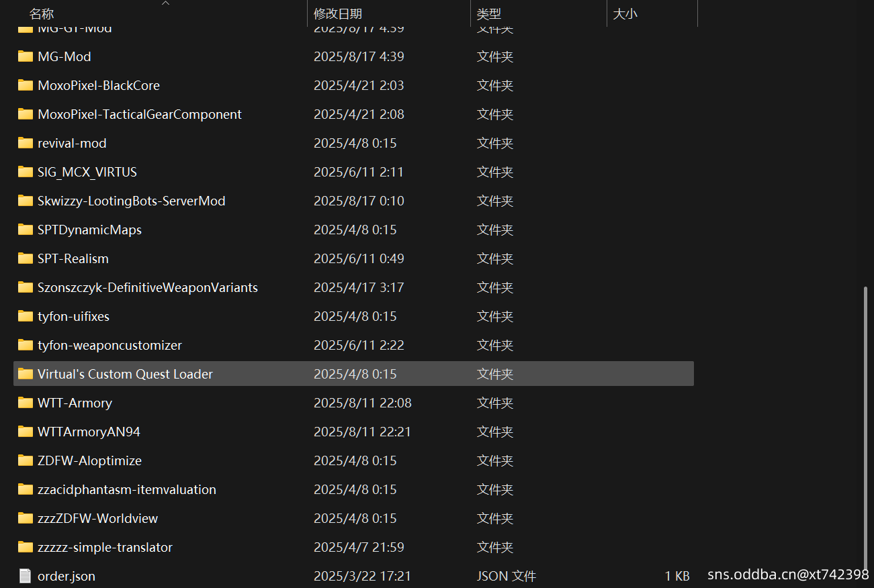Toggle sort direction arrow above 名称

point(166,3)
